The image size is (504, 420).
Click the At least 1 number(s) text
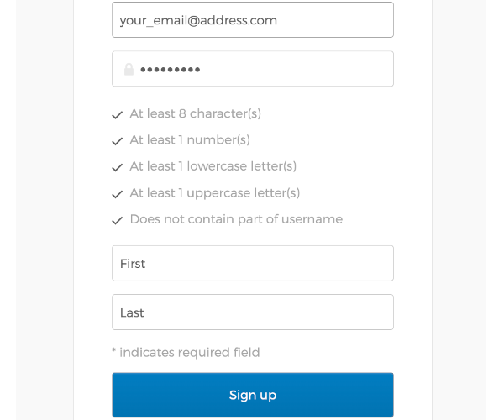(190, 140)
